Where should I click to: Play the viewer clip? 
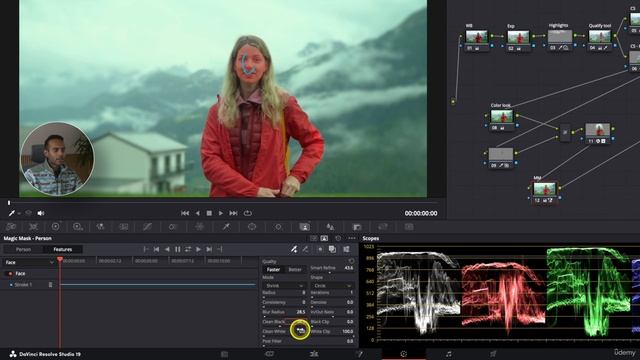[x=221, y=213]
